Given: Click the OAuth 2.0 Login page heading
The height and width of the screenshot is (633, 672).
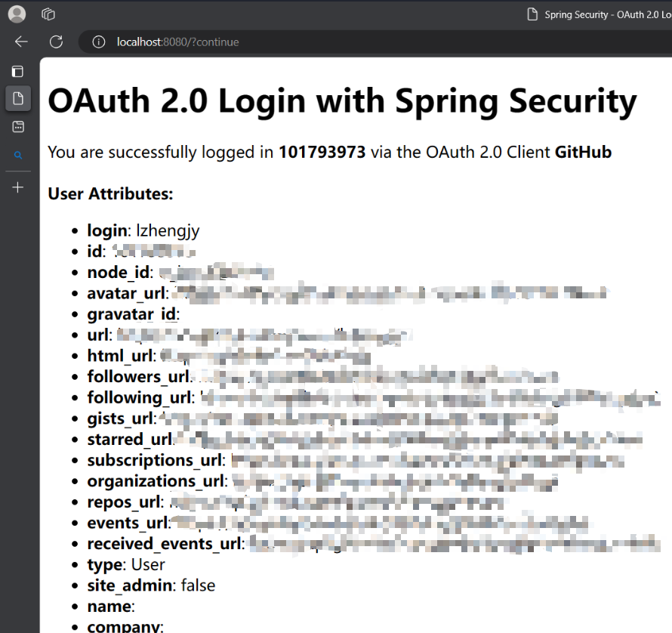Looking at the screenshot, I should [342, 101].
